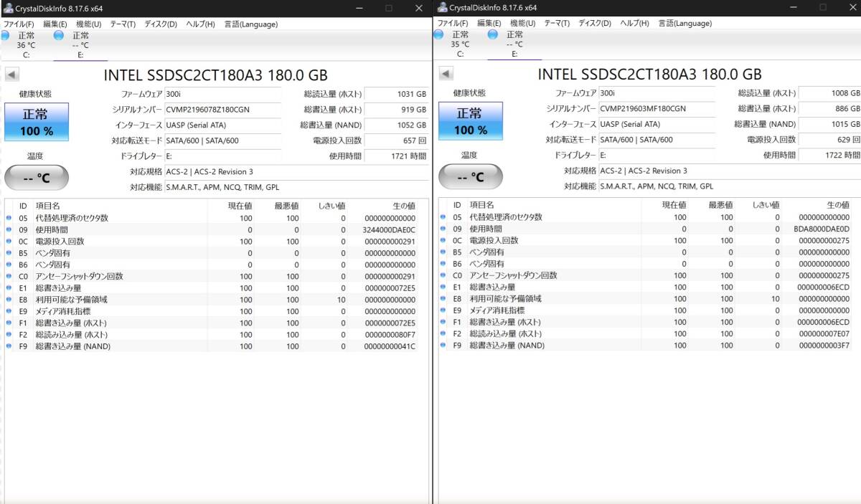Click status dot of row C0 in right window
This screenshot has height=504, width=861.
pos(443,275)
